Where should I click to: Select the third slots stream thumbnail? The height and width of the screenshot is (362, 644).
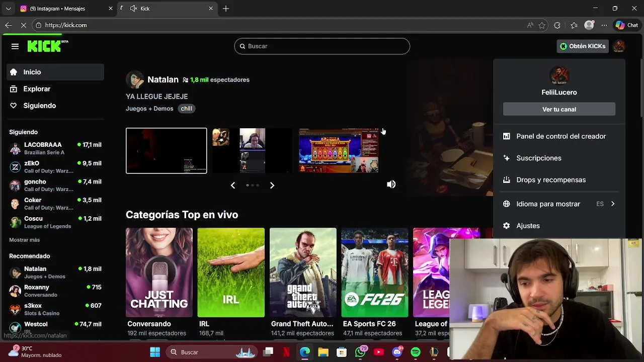point(339,151)
